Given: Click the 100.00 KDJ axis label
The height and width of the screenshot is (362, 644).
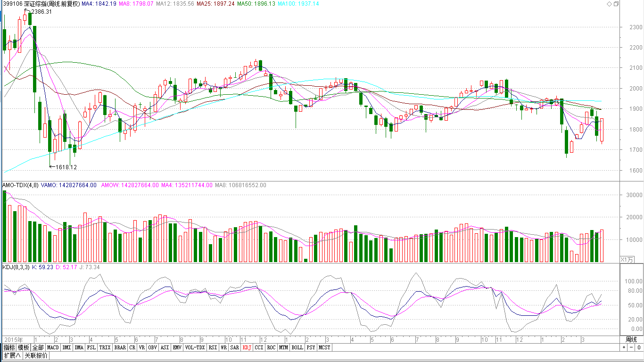Looking at the screenshot, I should tap(633, 281).
